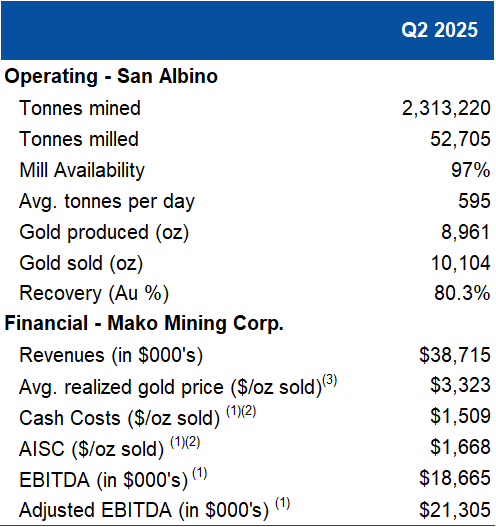Click the Cash Costs footnote (1)(2) superscript

[x=241, y=411]
